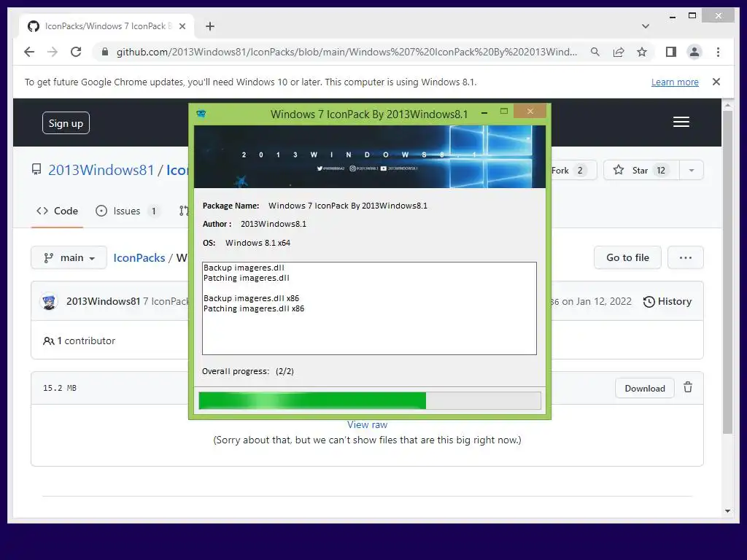Open the site lock info icon
This screenshot has width=747, height=560.
[x=105, y=52]
